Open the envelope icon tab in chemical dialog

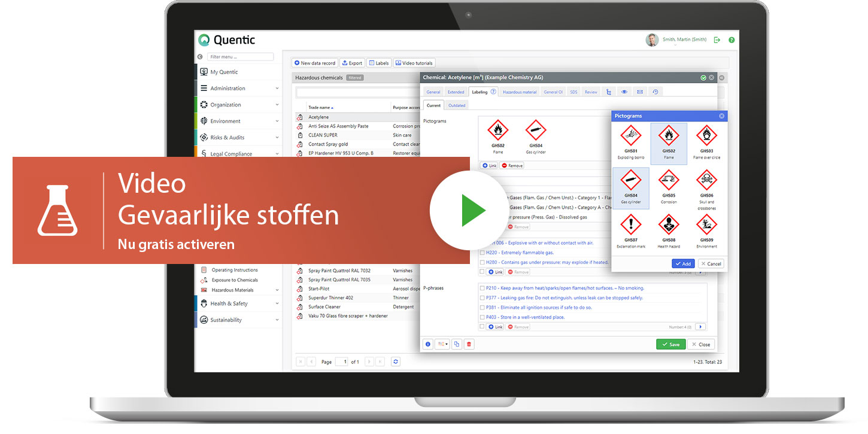(x=640, y=92)
